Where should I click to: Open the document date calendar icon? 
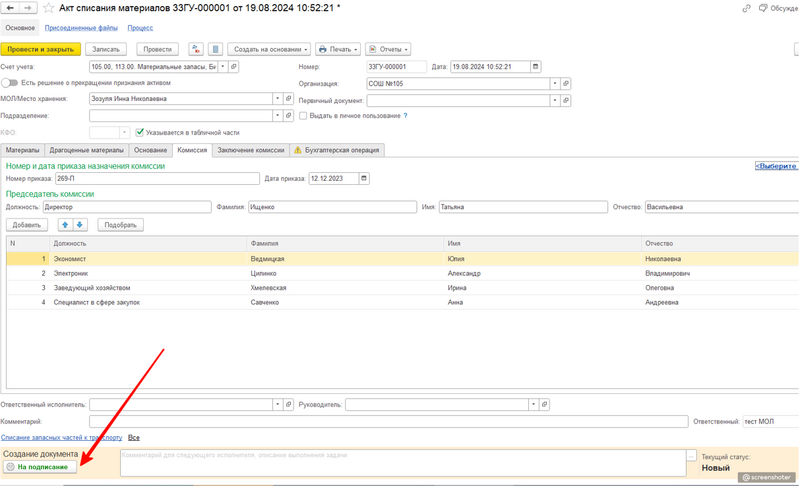pos(536,67)
